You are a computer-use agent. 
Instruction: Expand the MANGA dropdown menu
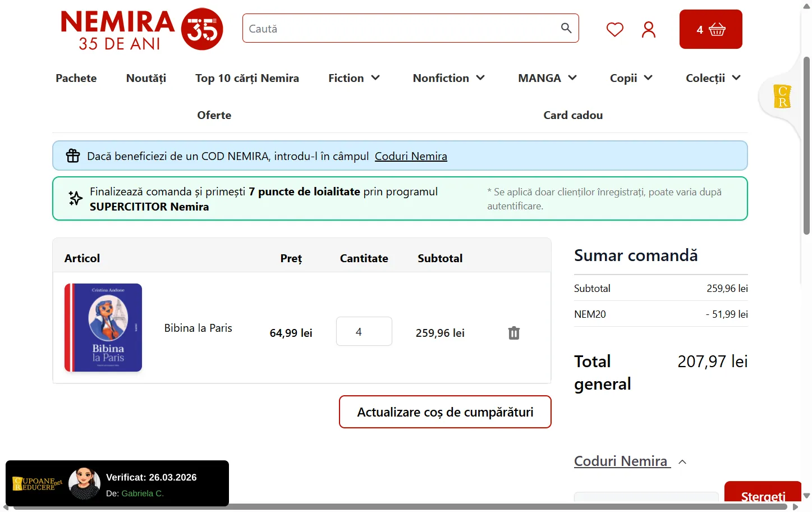click(x=547, y=78)
